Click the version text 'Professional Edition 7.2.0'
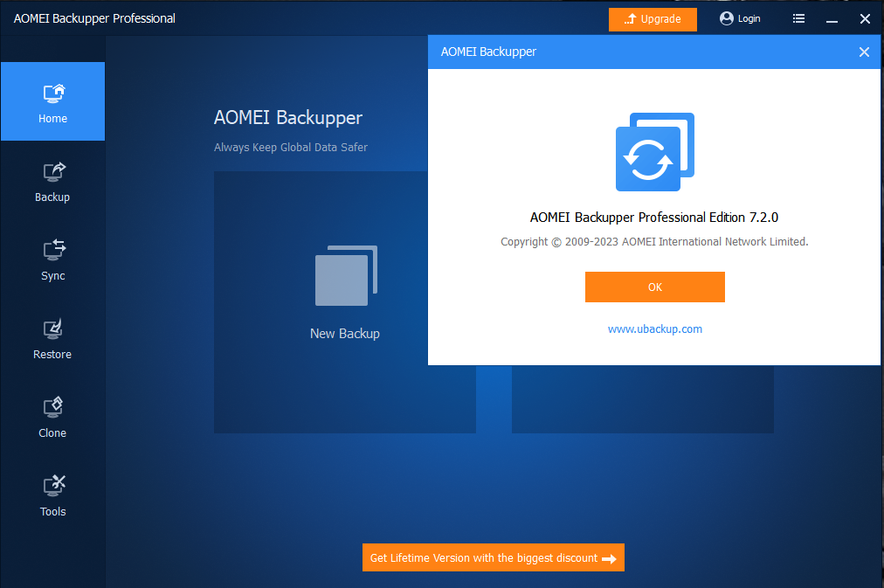The height and width of the screenshot is (588, 884). pos(708,218)
